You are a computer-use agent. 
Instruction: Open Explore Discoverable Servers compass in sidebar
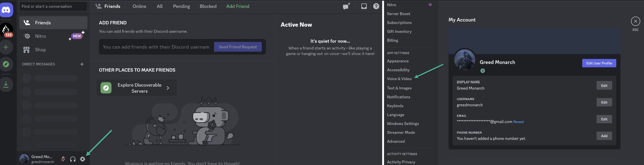pyautogui.click(x=6, y=64)
